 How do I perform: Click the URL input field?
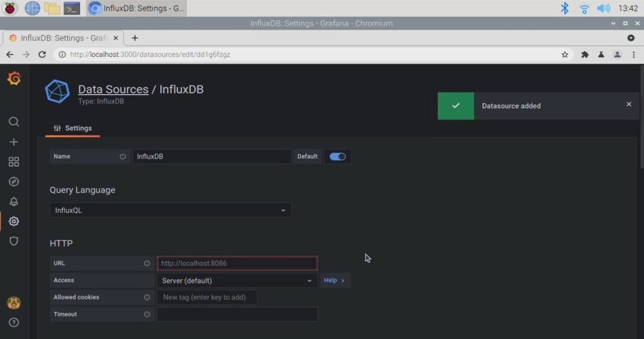[236, 264]
